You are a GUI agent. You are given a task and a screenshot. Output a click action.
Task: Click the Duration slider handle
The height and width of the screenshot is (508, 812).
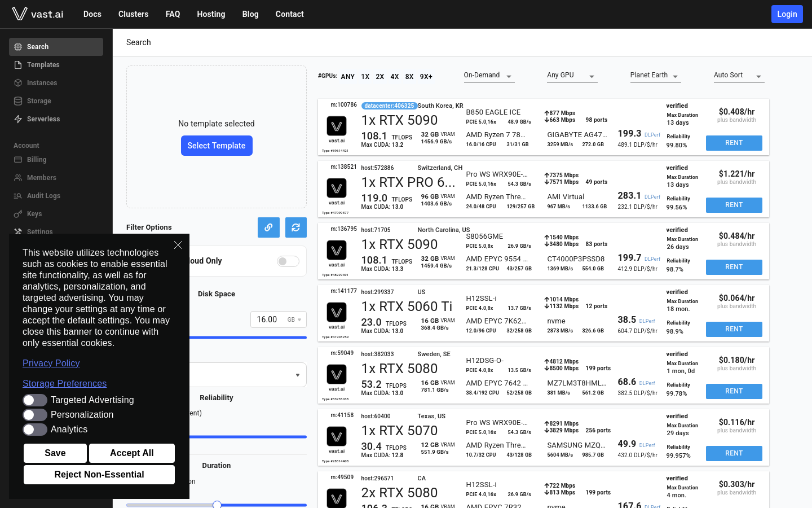coord(217,505)
